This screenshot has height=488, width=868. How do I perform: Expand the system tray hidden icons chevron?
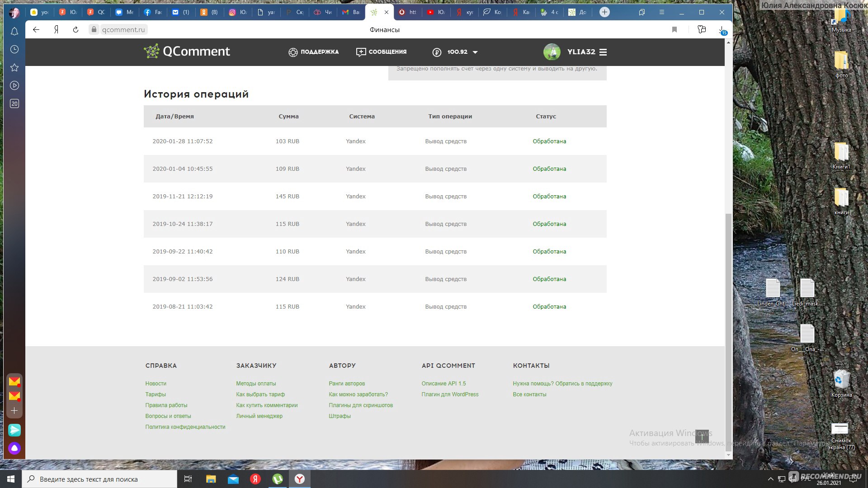tap(770, 479)
